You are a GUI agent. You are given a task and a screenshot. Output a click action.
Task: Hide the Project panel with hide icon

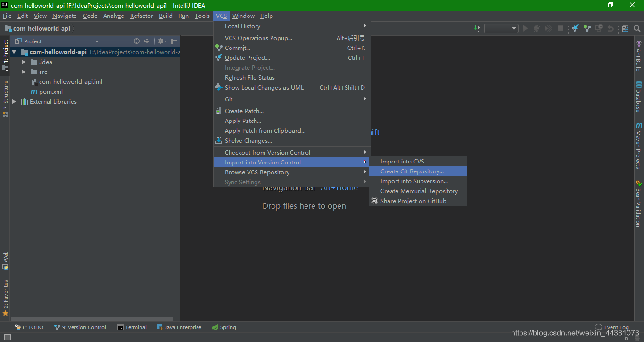click(x=174, y=41)
